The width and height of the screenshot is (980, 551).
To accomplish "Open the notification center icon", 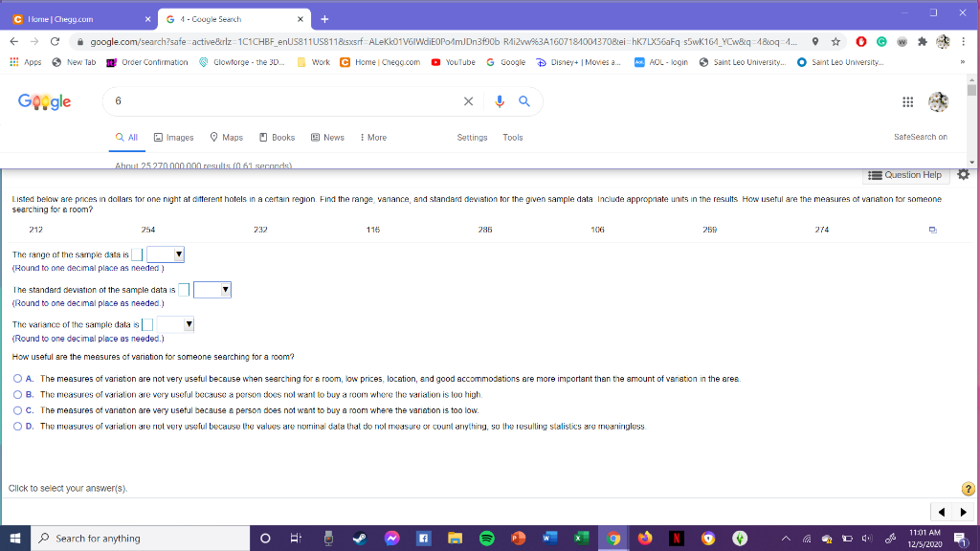I will [x=961, y=538].
